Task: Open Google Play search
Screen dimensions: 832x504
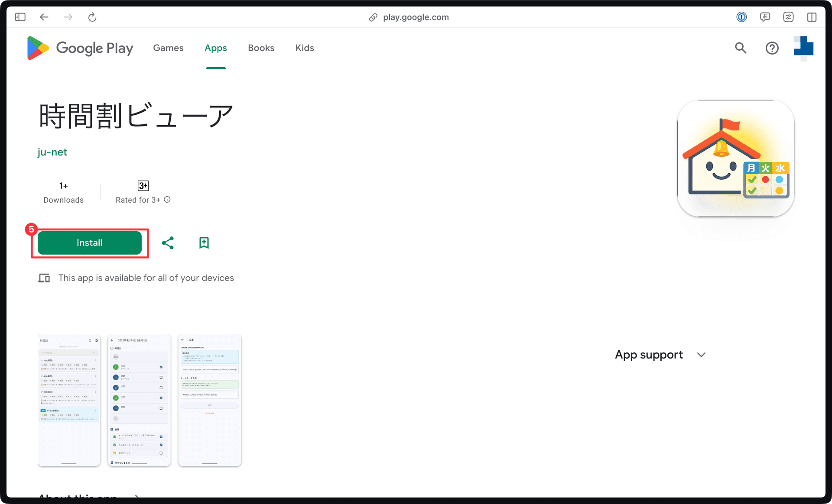Action: 741,48
